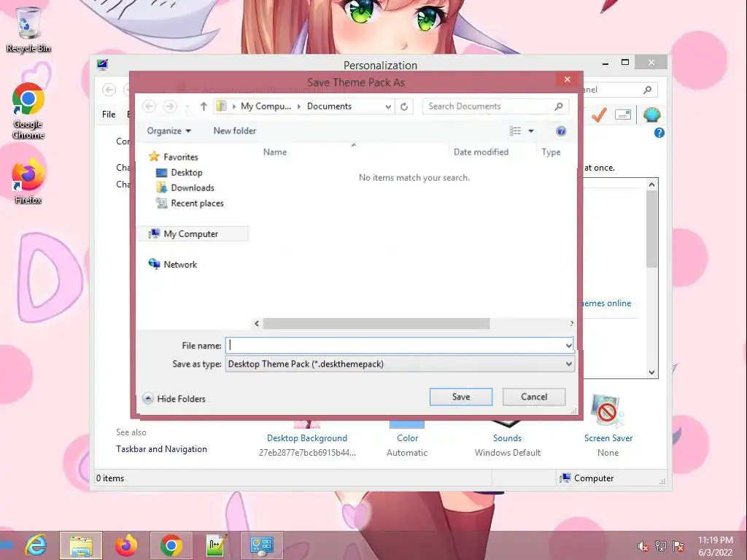Open the Organize dropdown menu
Image resolution: width=747 pixels, height=560 pixels.
point(169,131)
